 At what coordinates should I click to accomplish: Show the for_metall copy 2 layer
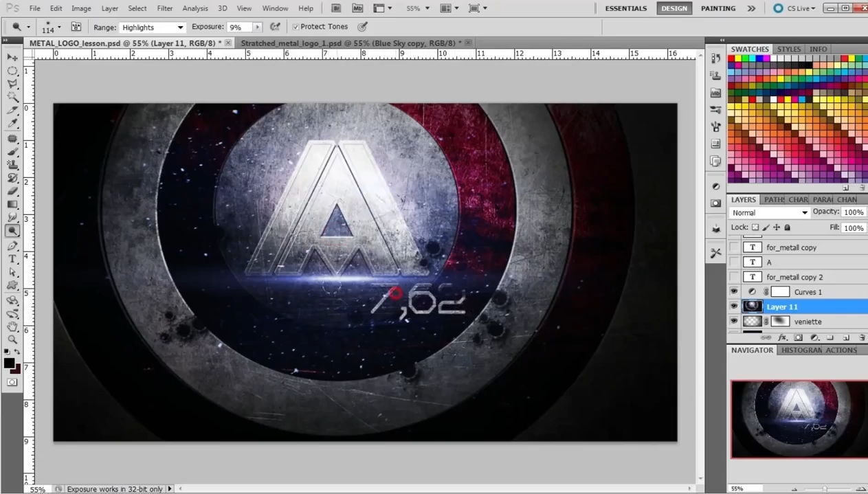(x=734, y=277)
